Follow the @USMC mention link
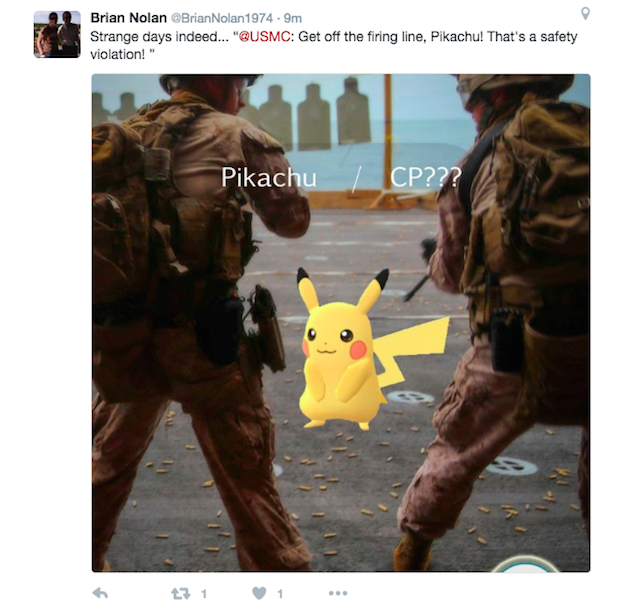 click(264, 37)
